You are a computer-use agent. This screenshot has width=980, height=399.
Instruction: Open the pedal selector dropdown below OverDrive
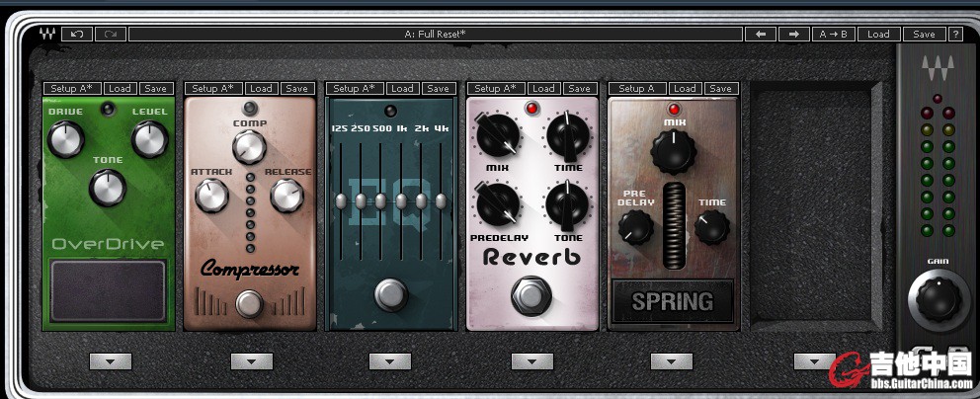coord(110,361)
